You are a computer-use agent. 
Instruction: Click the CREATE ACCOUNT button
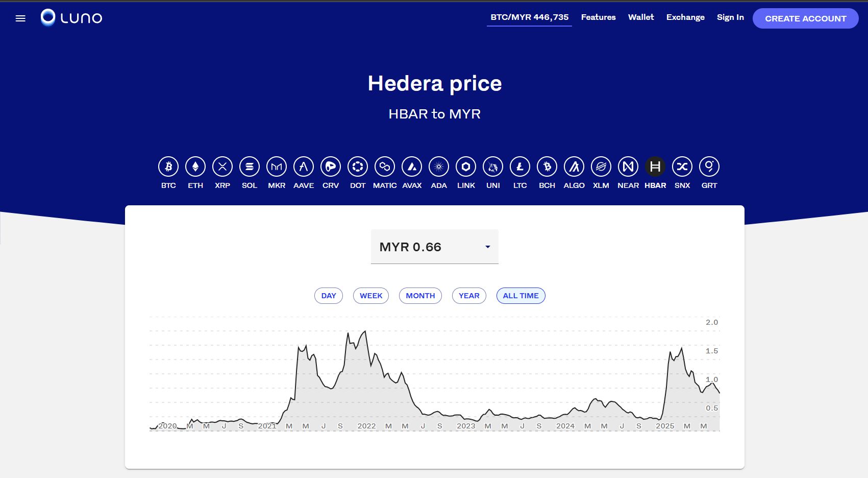click(x=805, y=18)
